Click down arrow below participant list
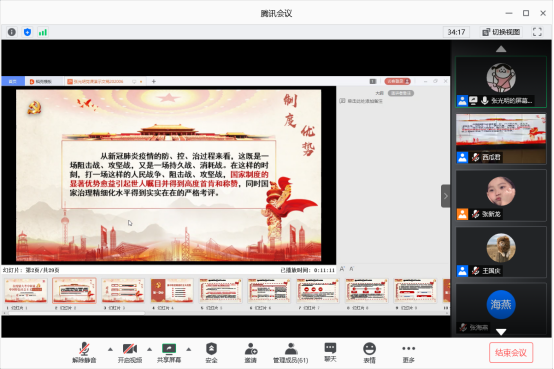This screenshot has height=369, width=554. 501,332
